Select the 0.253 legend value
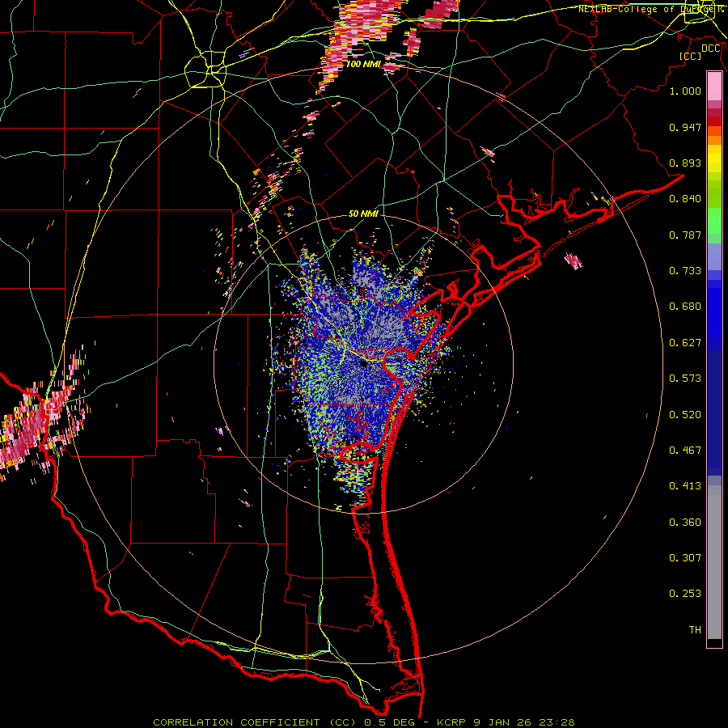Screen dimensions: 728x728 click(x=685, y=594)
